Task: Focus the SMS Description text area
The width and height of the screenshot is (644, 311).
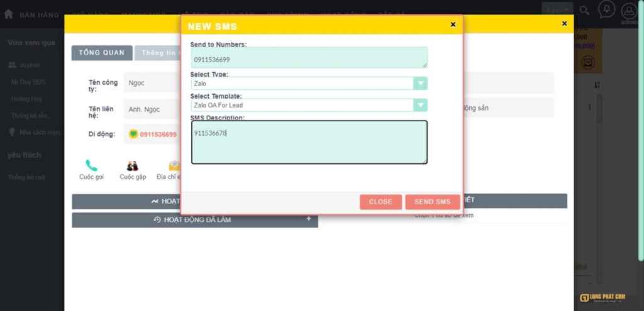Action: [308, 143]
